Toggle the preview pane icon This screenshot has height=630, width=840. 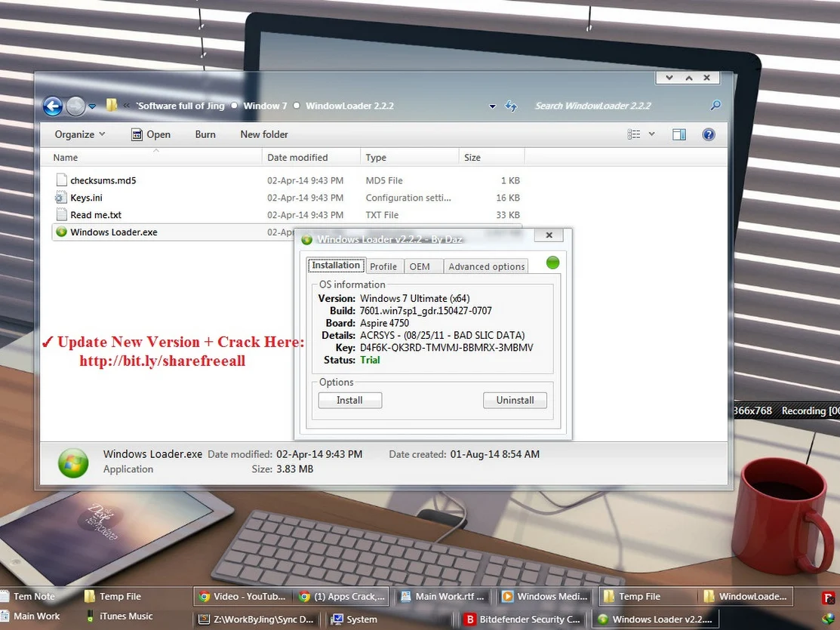click(x=678, y=134)
